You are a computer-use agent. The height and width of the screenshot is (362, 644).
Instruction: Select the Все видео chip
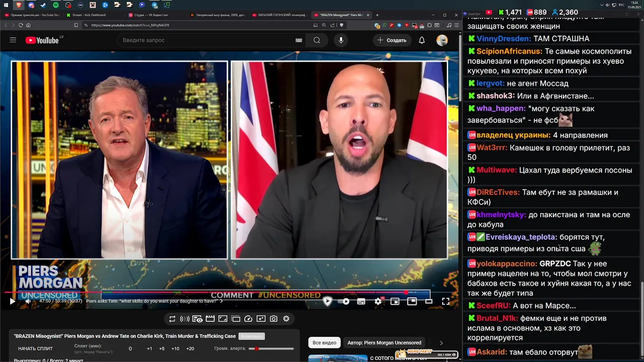(324, 342)
